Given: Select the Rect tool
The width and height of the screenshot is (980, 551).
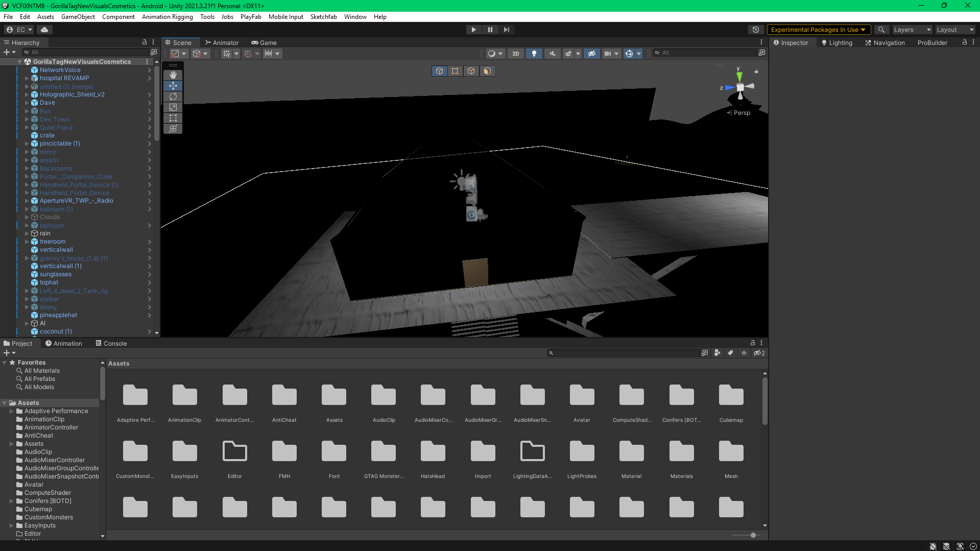Looking at the screenshot, I should click(173, 118).
